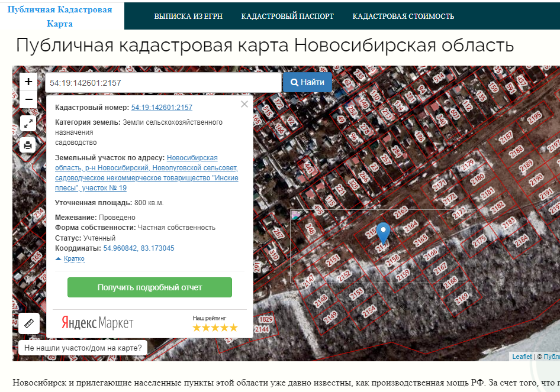Click the Наш рейтинг label
Image resolution: width=560 pixels, height=392 pixels.
pyautogui.click(x=210, y=318)
